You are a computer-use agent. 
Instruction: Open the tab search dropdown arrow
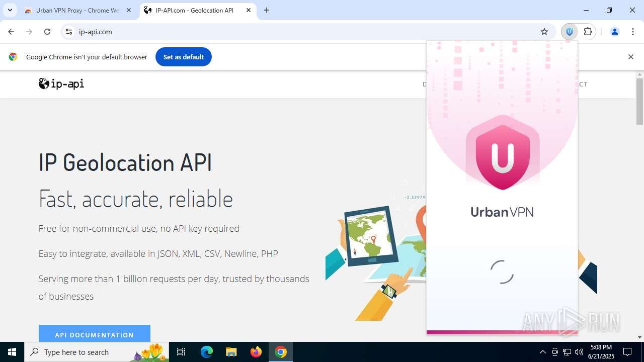coord(10,10)
